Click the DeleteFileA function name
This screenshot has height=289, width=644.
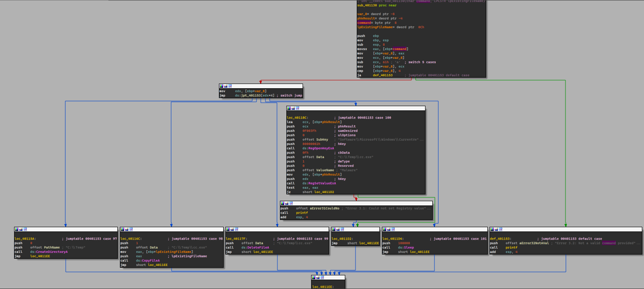pos(255,248)
